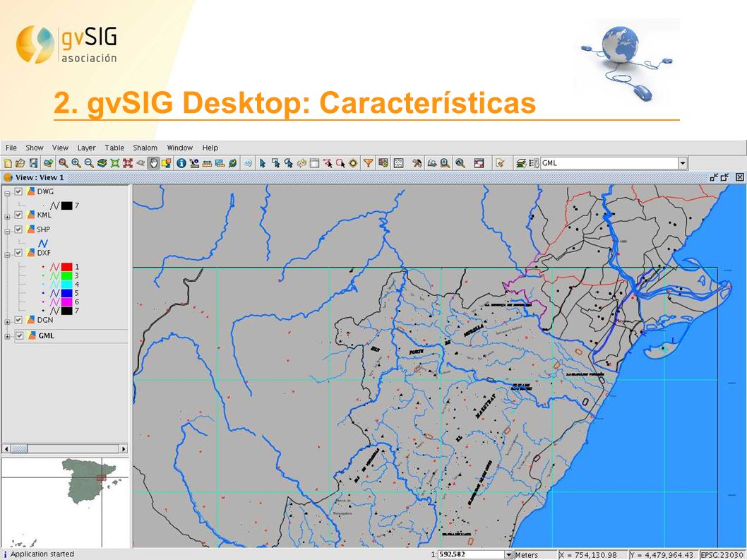Click the red Zoom to Selection icon

click(x=128, y=163)
